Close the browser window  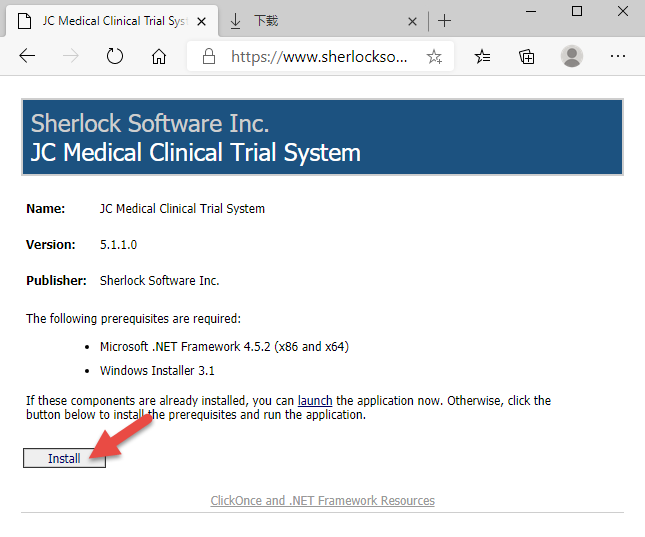(x=623, y=11)
